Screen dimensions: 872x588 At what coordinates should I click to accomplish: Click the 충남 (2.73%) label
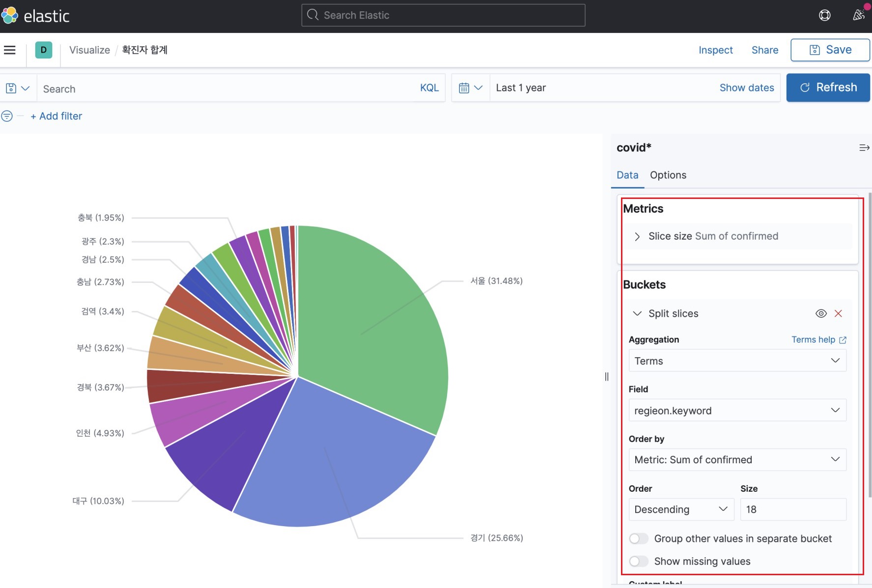[x=100, y=282]
